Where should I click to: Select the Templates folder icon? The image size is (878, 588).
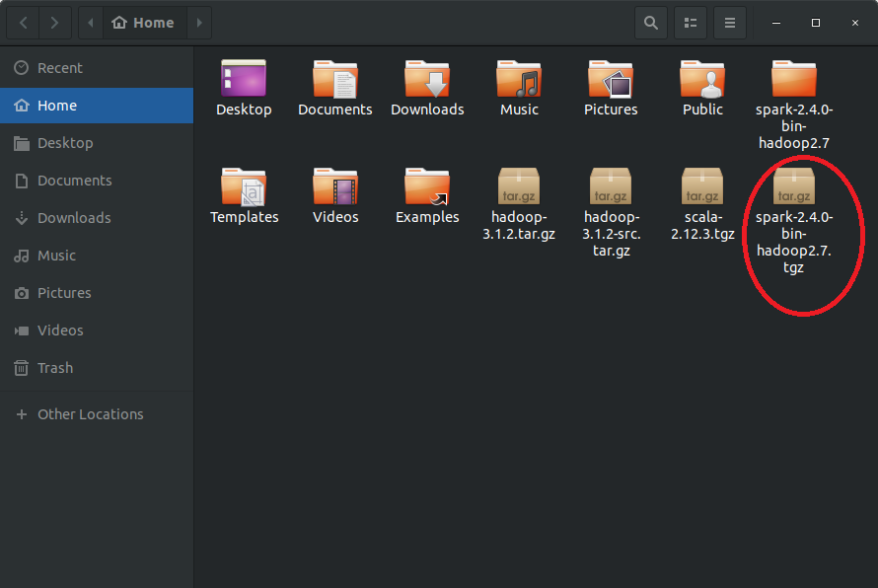[244, 185]
